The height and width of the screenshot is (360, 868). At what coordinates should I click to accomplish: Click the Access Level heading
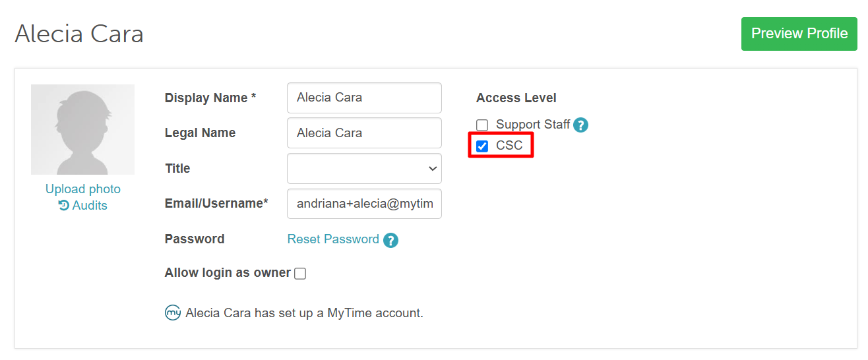click(x=516, y=98)
